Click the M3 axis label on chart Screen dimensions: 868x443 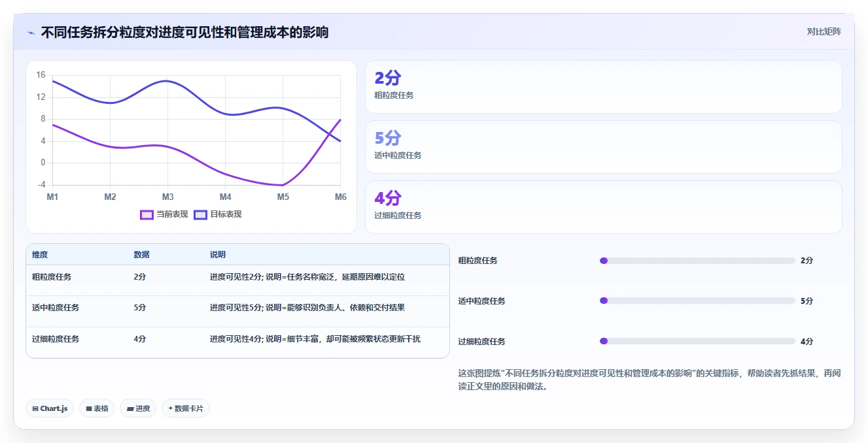pyautogui.click(x=167, y=197)
